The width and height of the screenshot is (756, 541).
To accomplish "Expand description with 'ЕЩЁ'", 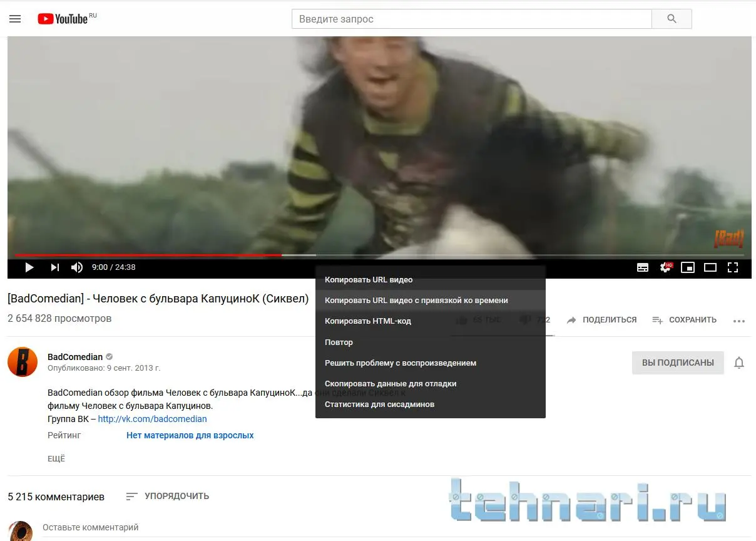I will (x=56, y=459).
